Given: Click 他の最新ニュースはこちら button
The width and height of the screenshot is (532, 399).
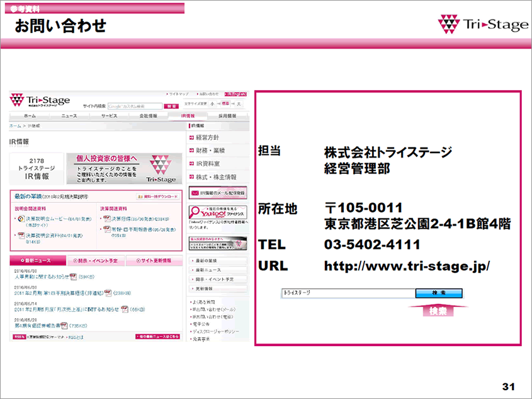Looking at the screenshot, I should point(157,337).
